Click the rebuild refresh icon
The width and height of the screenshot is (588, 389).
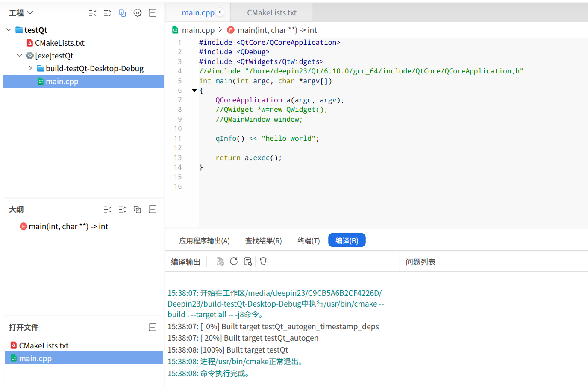point(234,261)
